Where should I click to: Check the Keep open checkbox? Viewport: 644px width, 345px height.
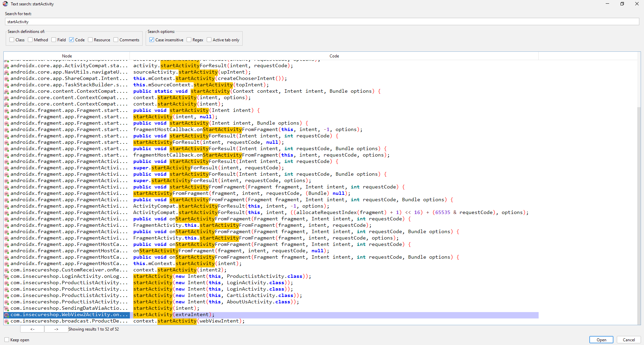click(x=7, y=340)
